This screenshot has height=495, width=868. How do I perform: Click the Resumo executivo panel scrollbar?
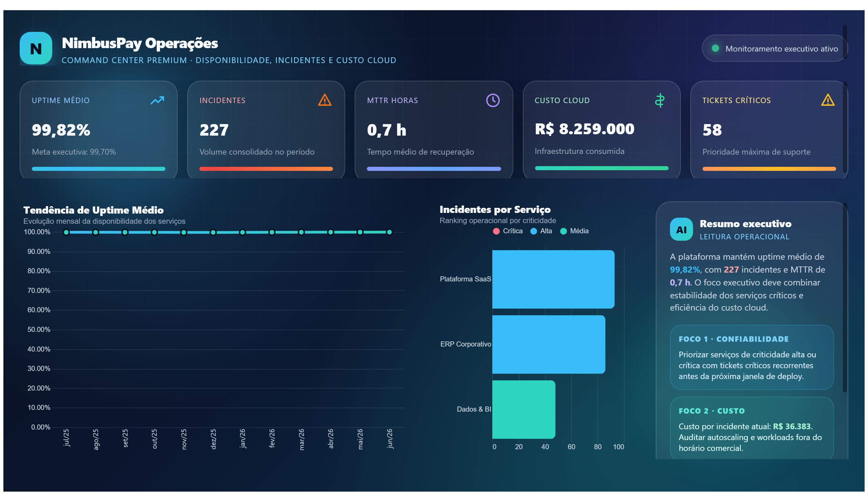point(845,297)
